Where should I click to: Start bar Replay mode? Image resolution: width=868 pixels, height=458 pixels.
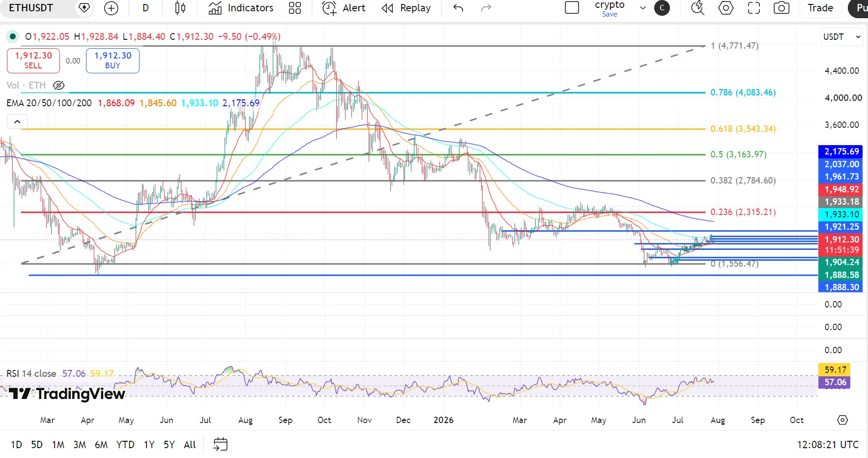click(x=406, y=8)
